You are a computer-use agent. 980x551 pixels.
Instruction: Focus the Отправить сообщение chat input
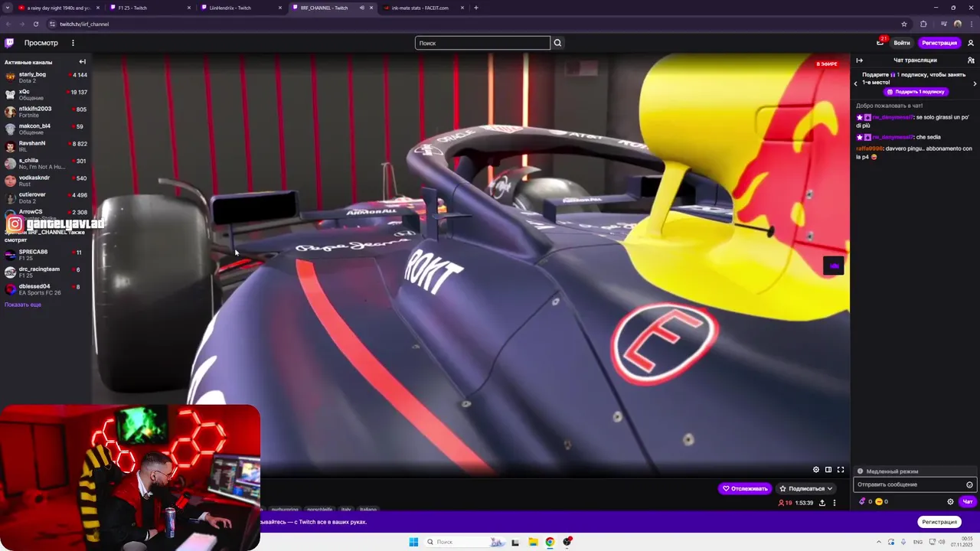click(x=915, y=484)
